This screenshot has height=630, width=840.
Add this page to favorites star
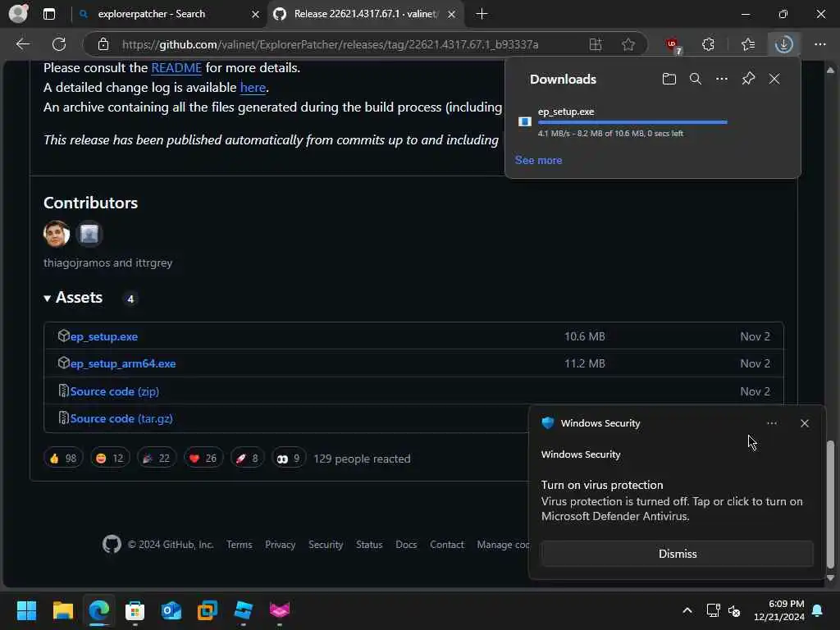tap(628, 44)
